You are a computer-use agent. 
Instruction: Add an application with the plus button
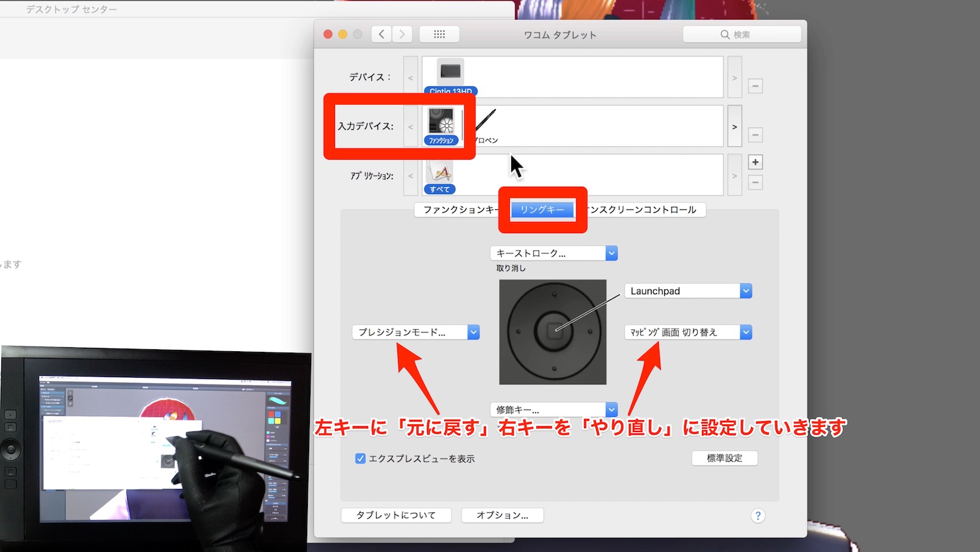755,162
